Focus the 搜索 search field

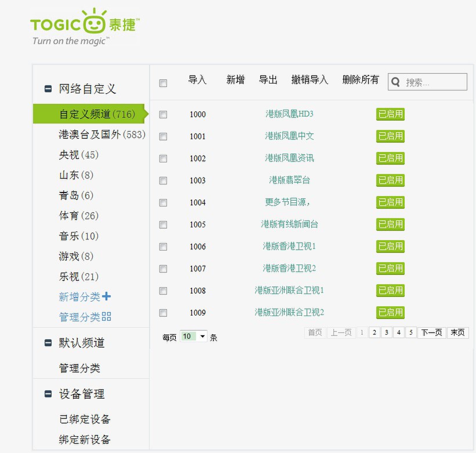point(428,82)
